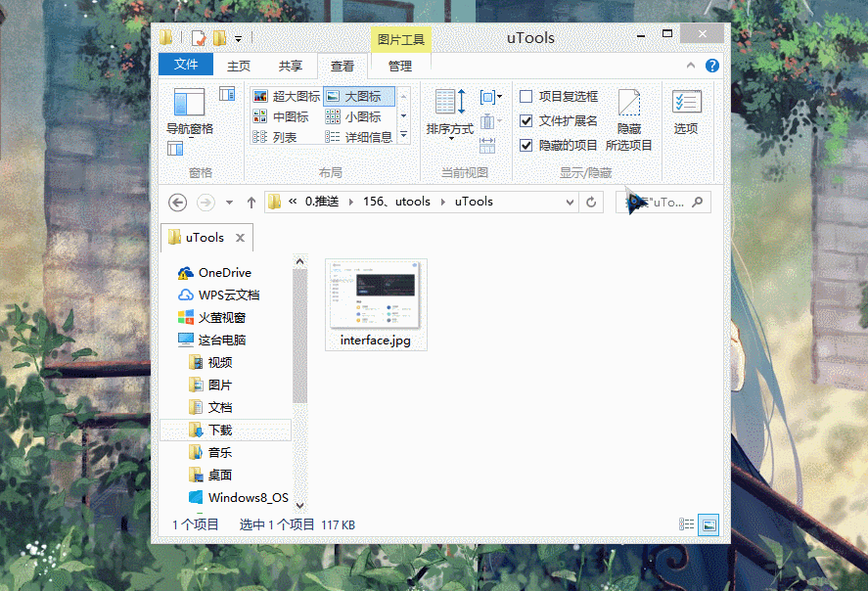Switch to large thumbnails view in status bar
This screenshot has width=868, height=591.
(708, 524)
